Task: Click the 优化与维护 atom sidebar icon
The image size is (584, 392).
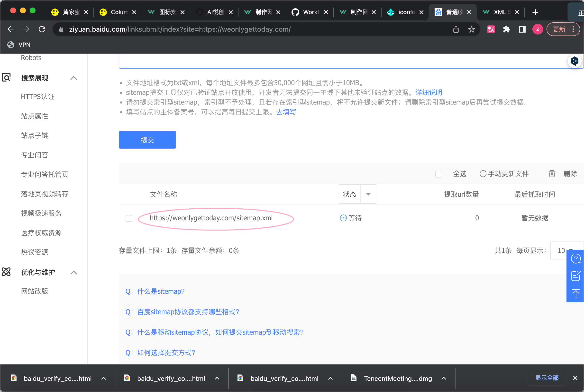Action: tap(6, 272)
